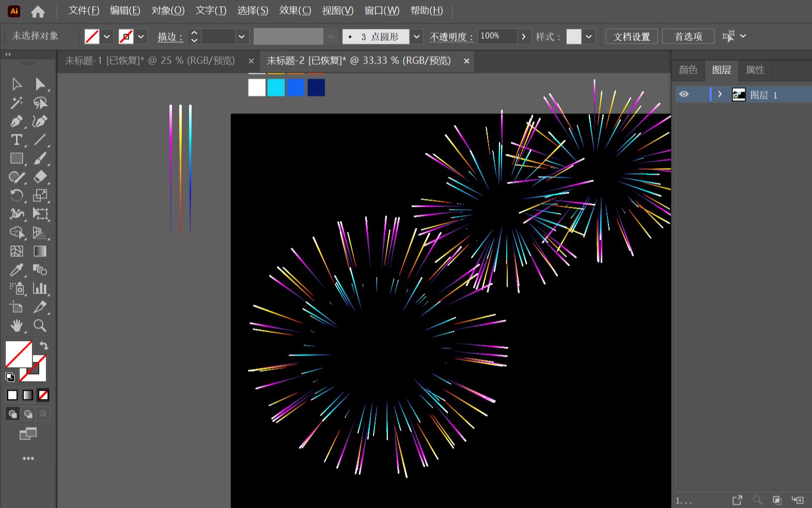Enable Draw Behind mode
Screen dimensions: 812x508
click(28, 414)
